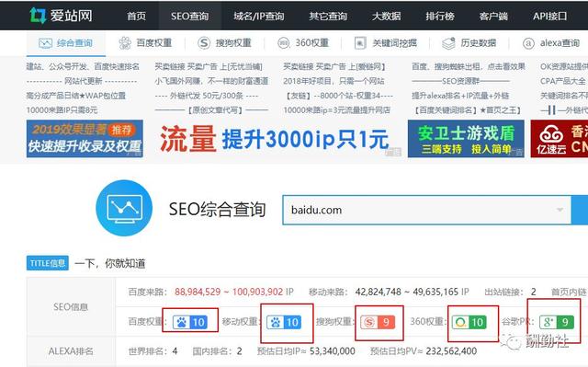This screenshot has height=367, width=588.
Task: Open link 买卖链接 买卖广告 上[无忧当铺]
Action: pyautogui.click(x=209, y=67)
